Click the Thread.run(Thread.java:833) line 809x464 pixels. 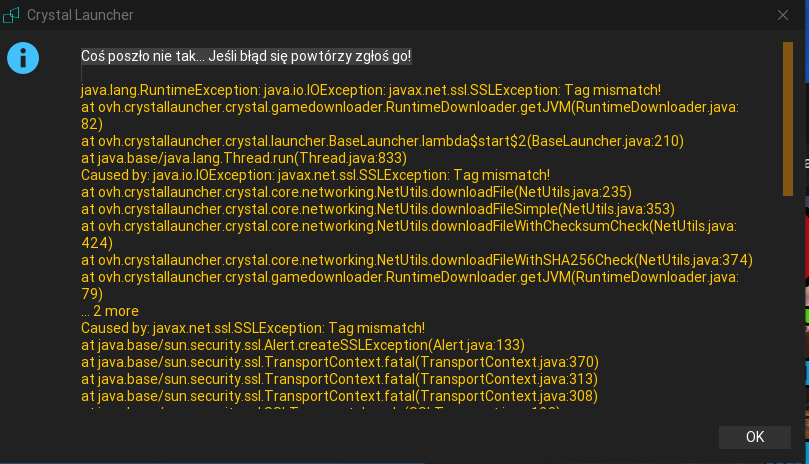coord(251,158)
